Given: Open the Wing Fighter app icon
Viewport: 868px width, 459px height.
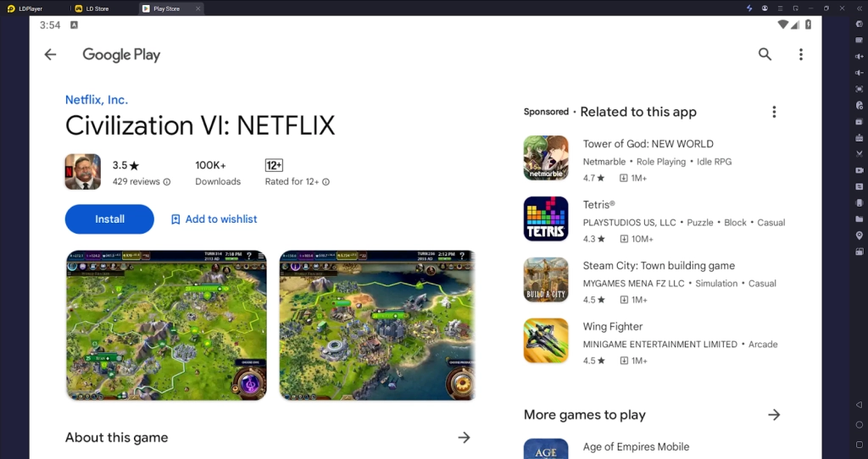Looking at the screenshot, I should point(546,340).
